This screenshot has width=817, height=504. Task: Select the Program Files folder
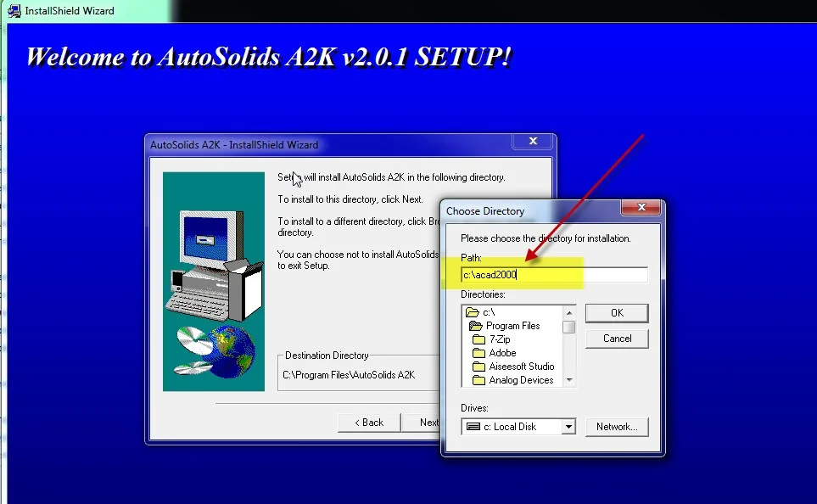[512, 326]
